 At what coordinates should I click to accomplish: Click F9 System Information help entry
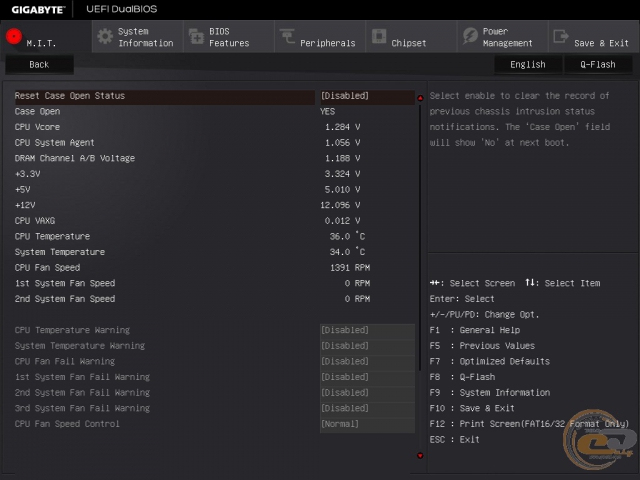pyautogui.click(x=489, y=393)
